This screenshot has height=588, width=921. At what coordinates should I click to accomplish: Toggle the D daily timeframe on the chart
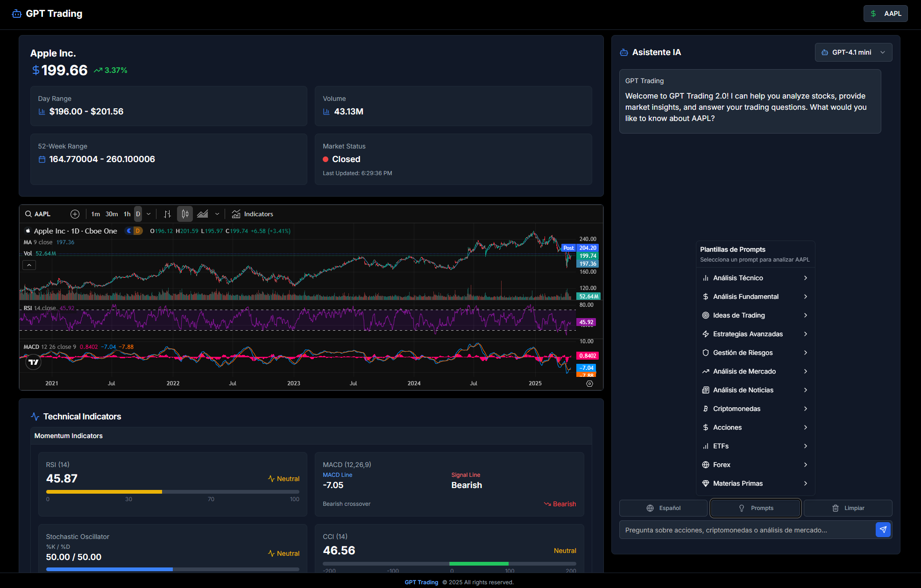pos(138,213)
